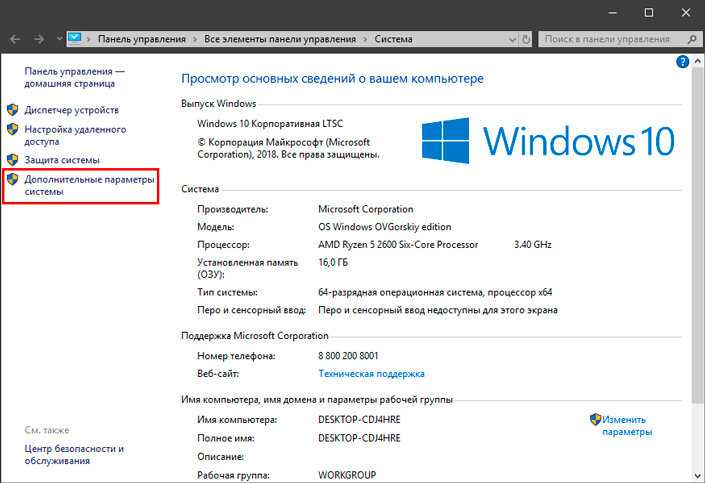Click 'OS Windows OVGorskiy edition' value
This screenshot has width=705, height=483.
coord(384,227)
